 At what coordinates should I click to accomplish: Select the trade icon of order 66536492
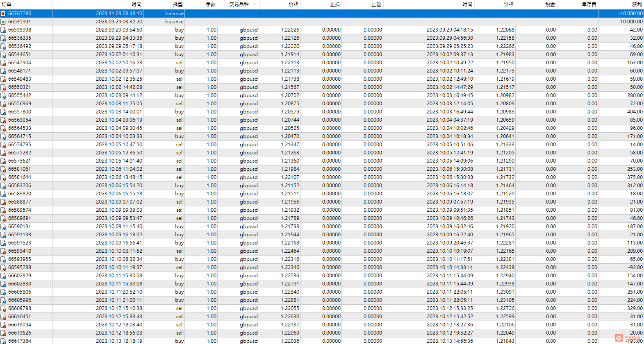coord(3,46)
